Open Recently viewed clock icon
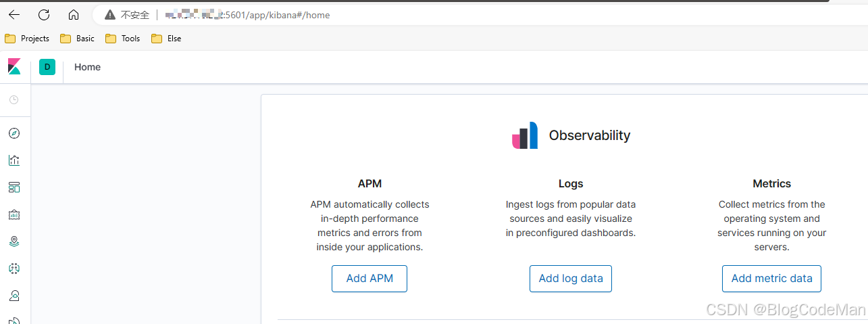The height and width of the screenshot is (324, 868). coord(14,100)
